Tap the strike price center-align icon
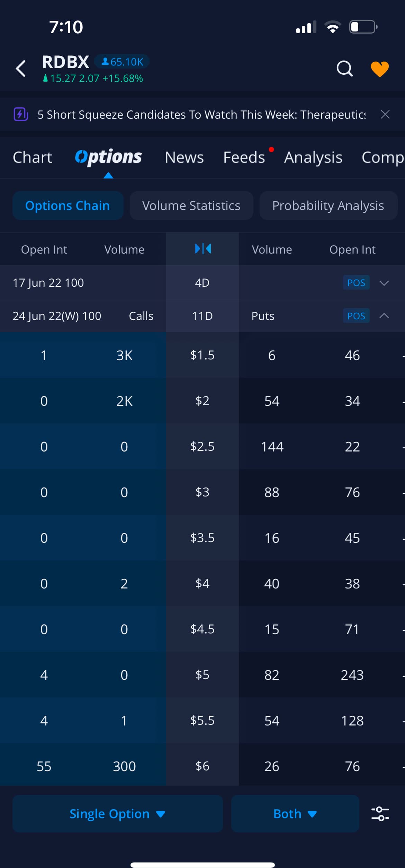This screenshot has width=405, height=868. [x=202, y=249]
